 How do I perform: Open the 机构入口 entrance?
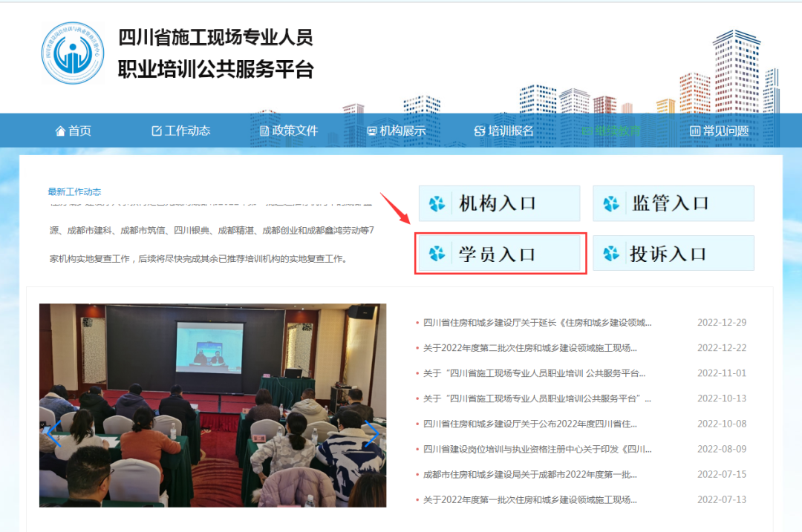point(499,203)
